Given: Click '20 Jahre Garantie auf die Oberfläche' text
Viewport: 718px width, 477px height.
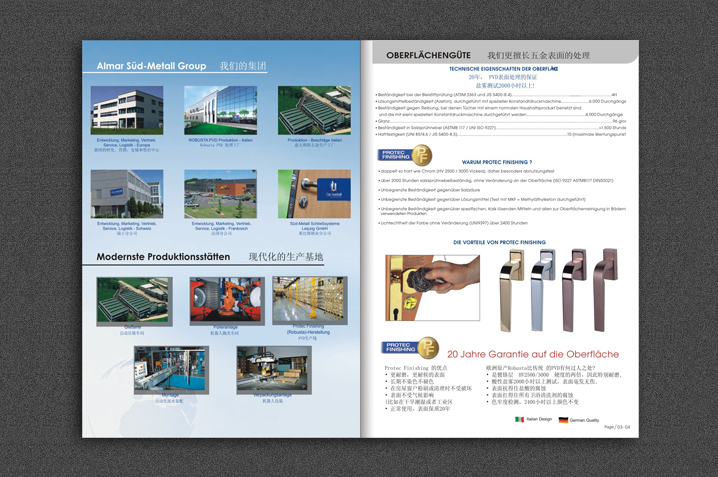Looking at the screenshot, I should 533,354.
